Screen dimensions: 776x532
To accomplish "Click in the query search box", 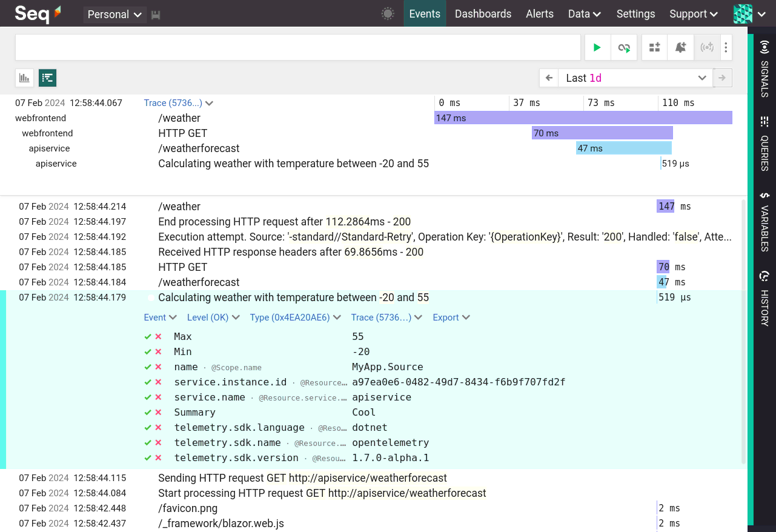I will tap(298, 47).
